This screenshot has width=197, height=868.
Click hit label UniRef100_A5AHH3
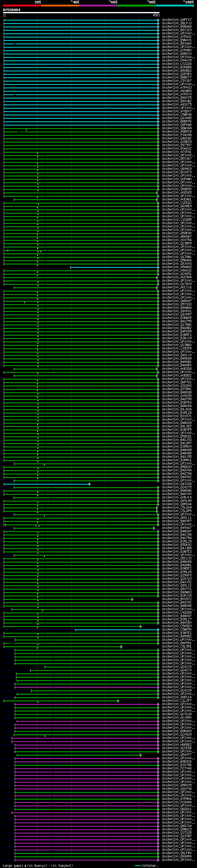click(177, 267)
